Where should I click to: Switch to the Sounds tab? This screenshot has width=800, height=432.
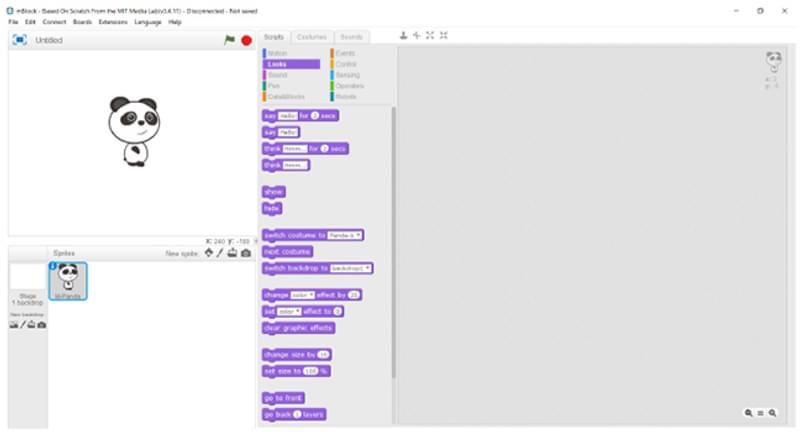pos(352,37)
